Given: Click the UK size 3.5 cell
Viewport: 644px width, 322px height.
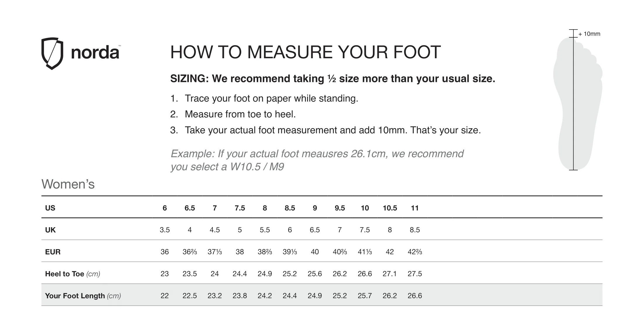Looking at the screenshot, I should coord(165,230).
